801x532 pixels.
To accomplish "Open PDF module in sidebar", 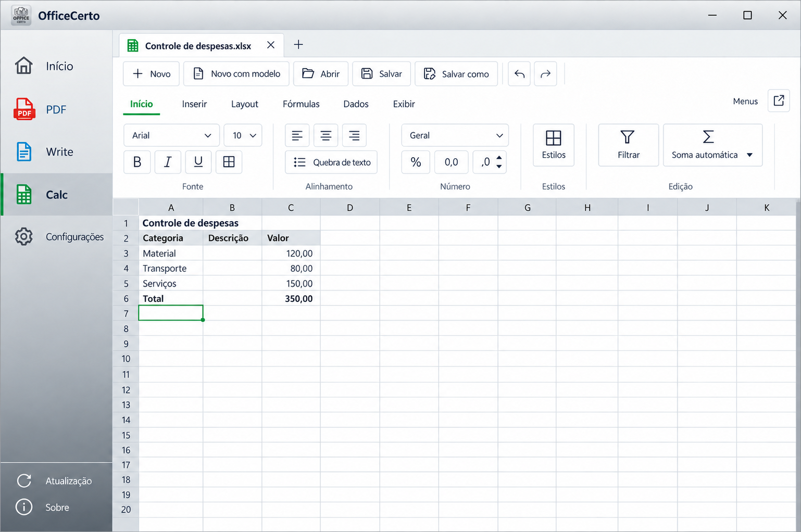I will tap(56, 109).
